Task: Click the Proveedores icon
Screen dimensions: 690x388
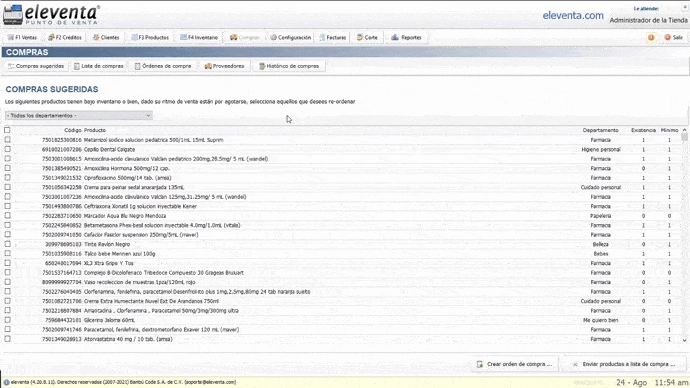Action: tap(208, 66)
